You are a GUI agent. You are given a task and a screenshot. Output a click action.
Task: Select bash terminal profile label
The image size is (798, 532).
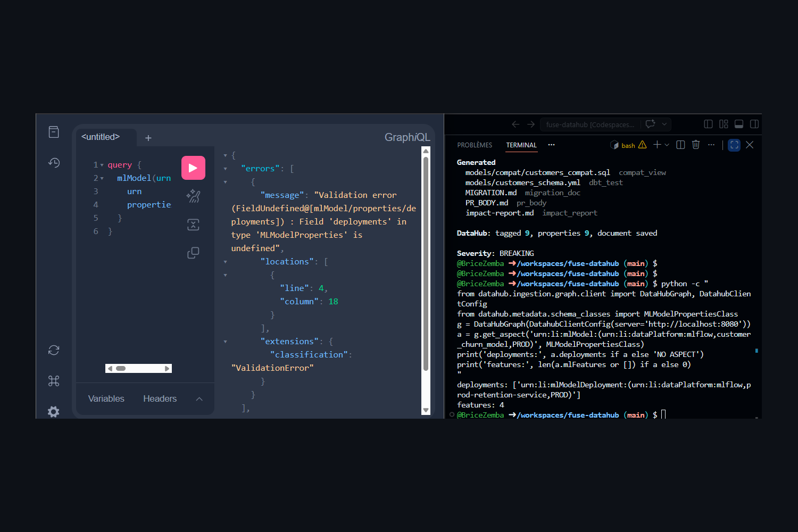coord(628,146)
